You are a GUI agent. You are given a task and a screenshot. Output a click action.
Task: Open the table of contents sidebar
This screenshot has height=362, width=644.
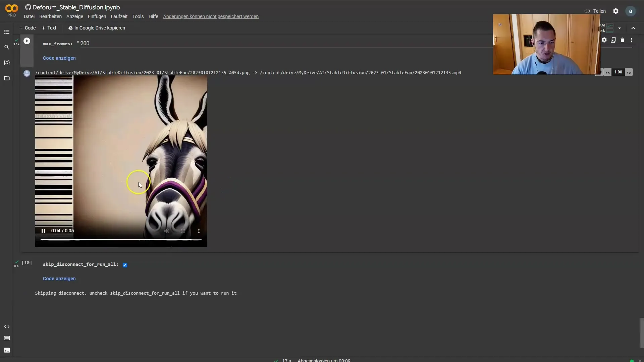[7, 32]
